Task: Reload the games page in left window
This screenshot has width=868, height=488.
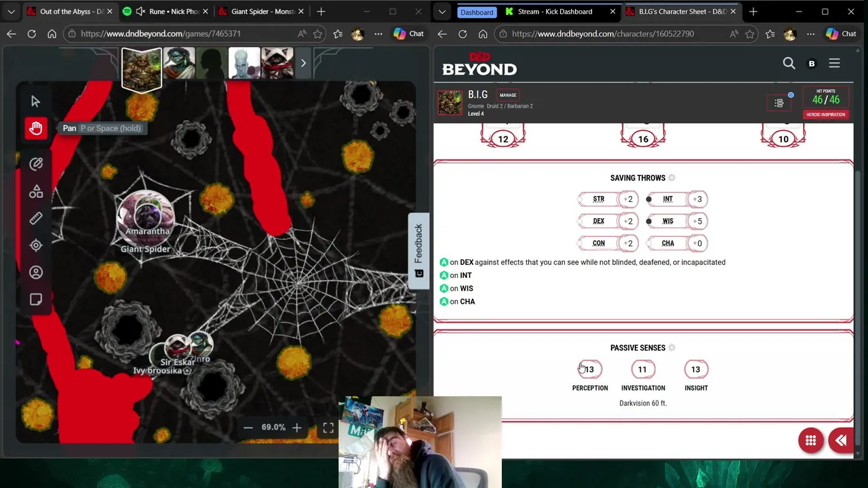Action: point(31,34)
